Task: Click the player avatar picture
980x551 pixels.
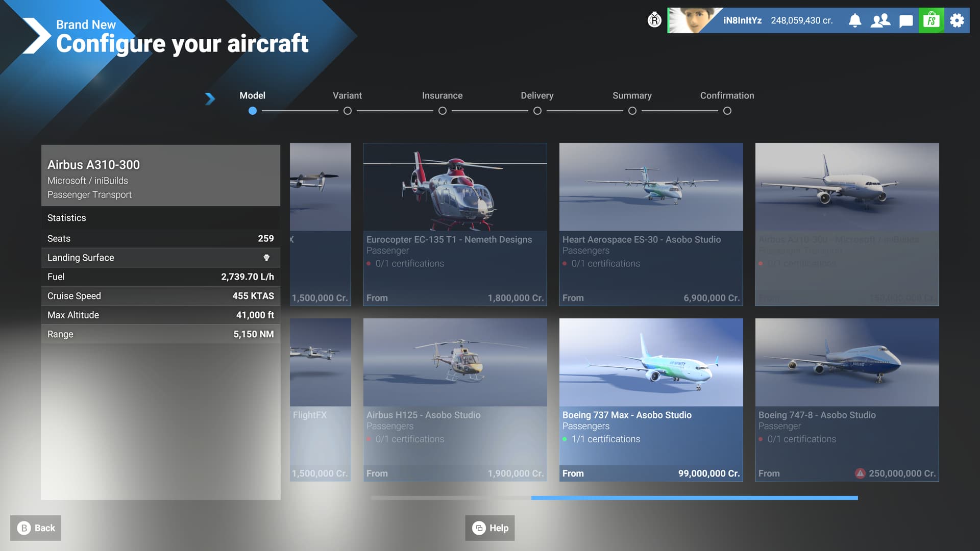Action: pyautogui.click(x=689, y=20)
